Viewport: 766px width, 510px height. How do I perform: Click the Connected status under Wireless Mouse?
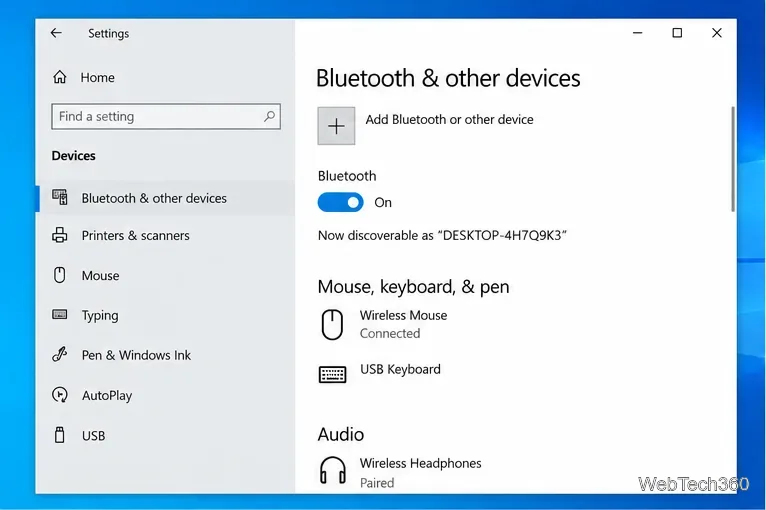pyautogui.click(x=390, y=334)
